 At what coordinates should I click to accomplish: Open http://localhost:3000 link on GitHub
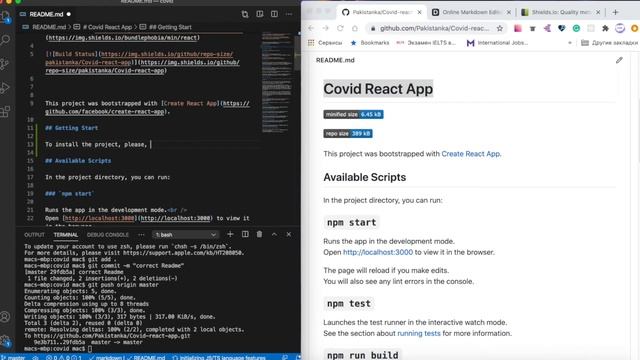click(x=378, y=252)
